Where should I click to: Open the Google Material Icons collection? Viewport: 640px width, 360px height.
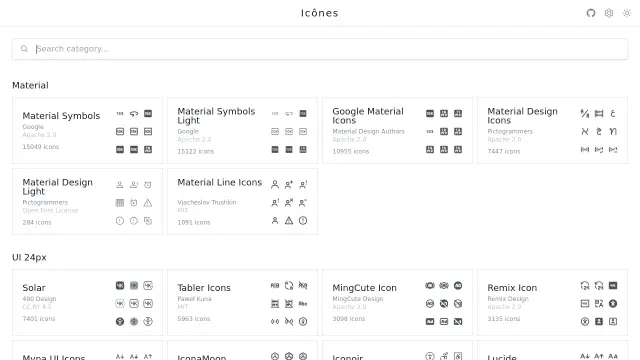[397, 130]
